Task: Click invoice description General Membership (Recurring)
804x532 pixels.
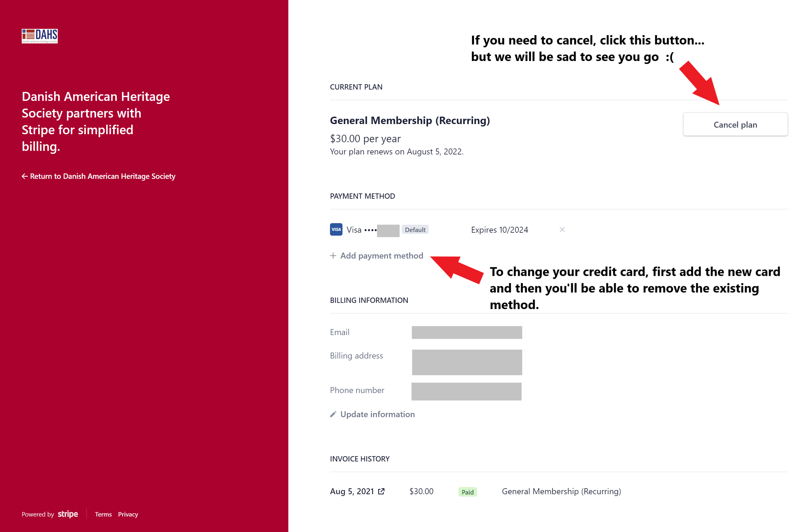Action: pos(561,491)
